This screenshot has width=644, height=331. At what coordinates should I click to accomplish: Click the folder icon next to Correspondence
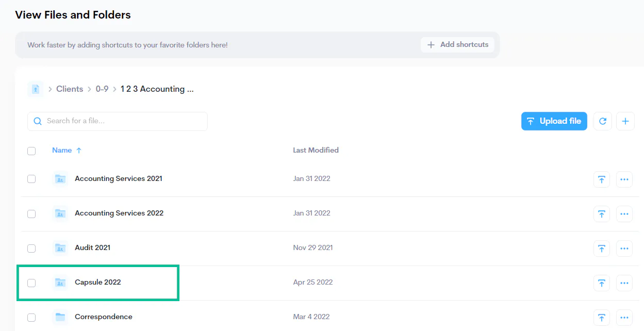click(60, 317)
